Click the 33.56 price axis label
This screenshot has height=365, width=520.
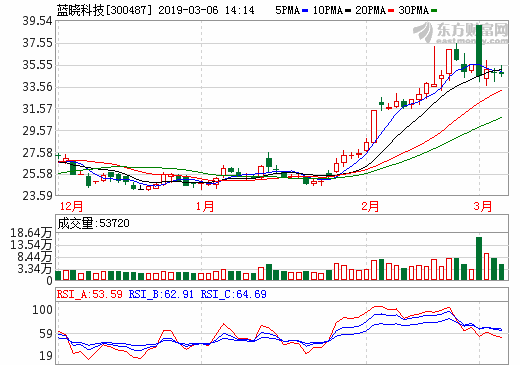click(38, 87)
